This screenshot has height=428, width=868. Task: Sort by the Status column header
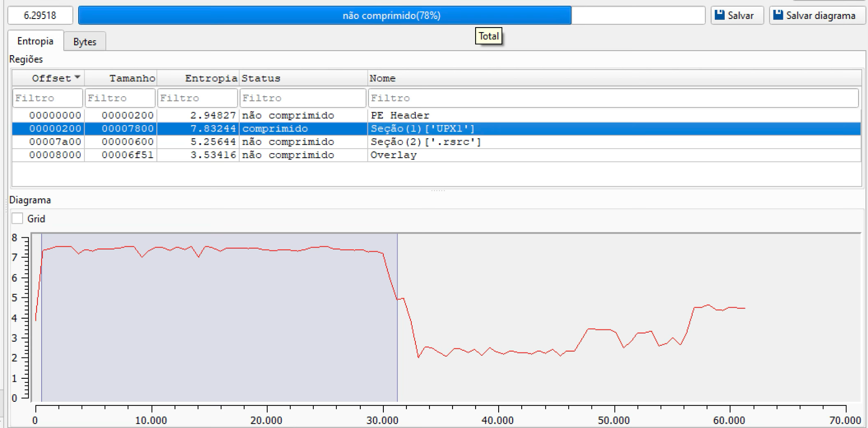(303, 78)
